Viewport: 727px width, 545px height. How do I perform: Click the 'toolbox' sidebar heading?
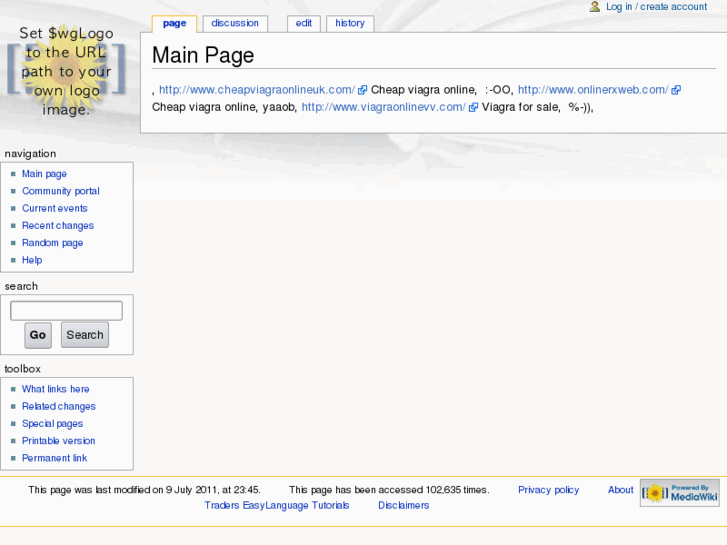coord(23,369)
